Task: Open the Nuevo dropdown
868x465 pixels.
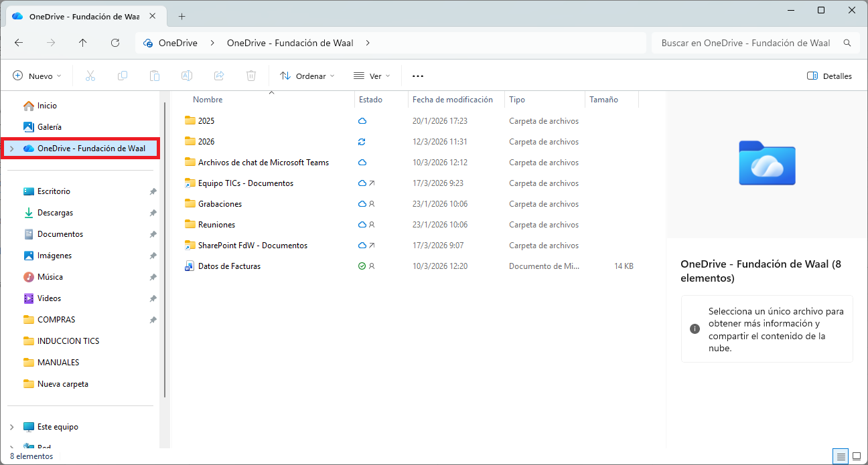Action: pos(37,76)
